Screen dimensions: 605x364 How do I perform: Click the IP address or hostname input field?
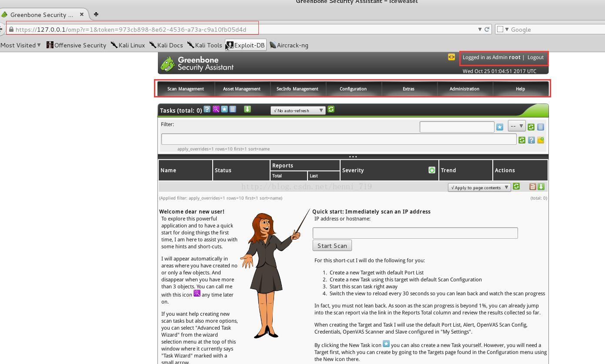tap(415, 233)
